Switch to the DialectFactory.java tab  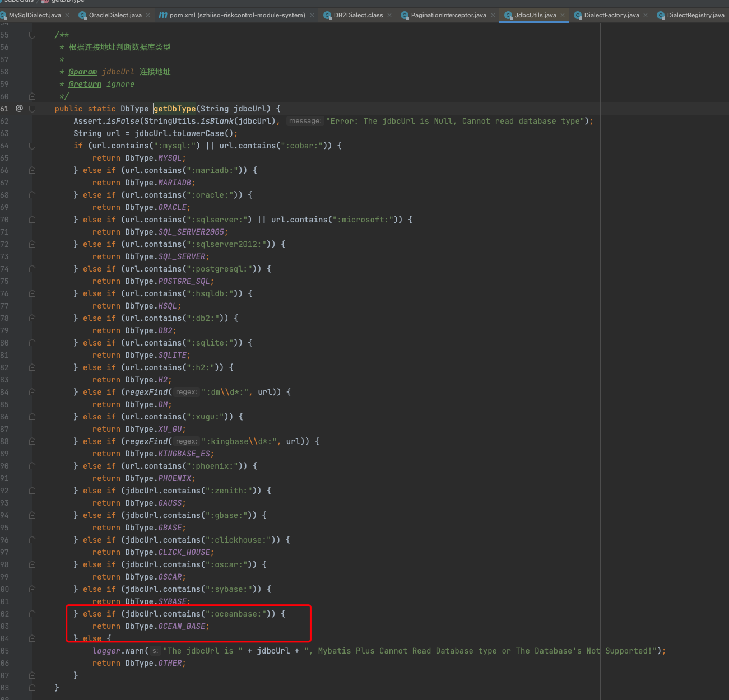611,15
